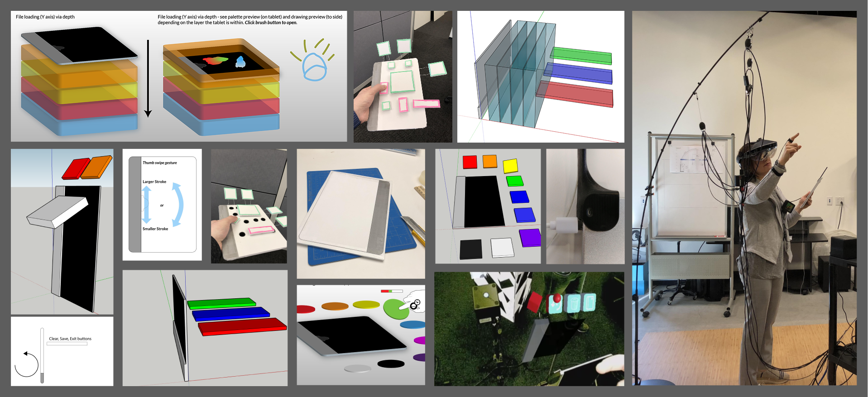868x397 pixels.
Task: Select the floating red cube in AR view
Action: [534, 302]
